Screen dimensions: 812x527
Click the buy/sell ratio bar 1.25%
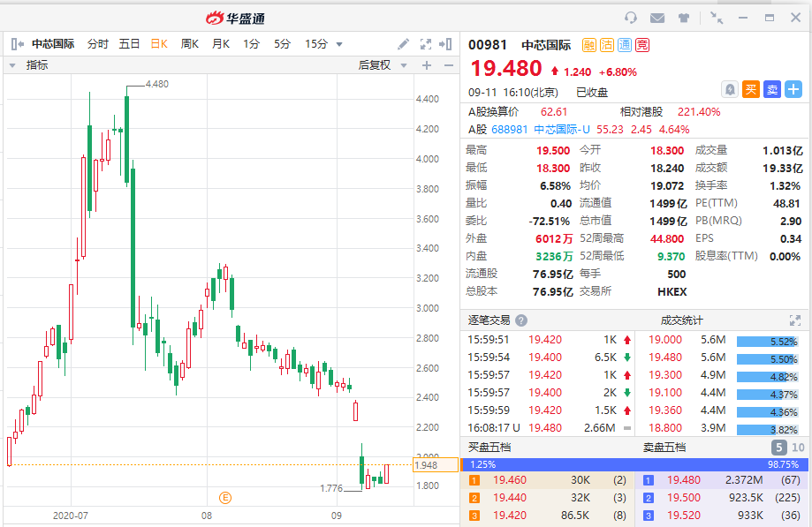(634, 464)
